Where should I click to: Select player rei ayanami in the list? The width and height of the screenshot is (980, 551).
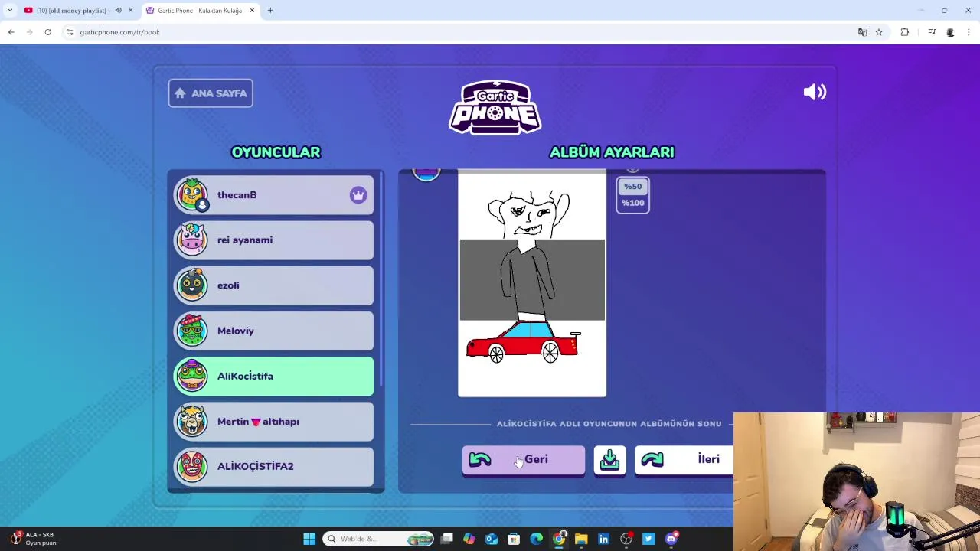click(273, 240)
